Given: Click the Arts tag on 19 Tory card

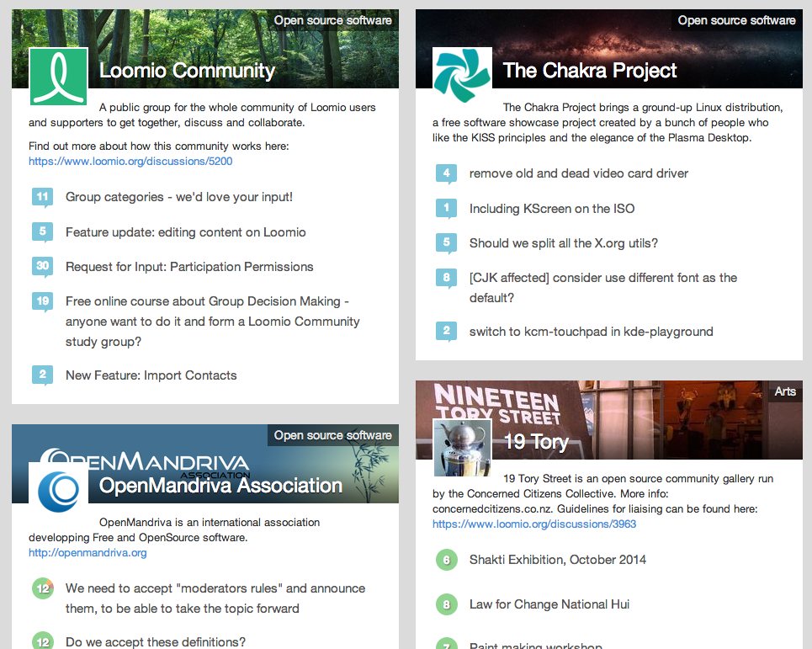Looking at the screenshot, I should coord(785,391).
